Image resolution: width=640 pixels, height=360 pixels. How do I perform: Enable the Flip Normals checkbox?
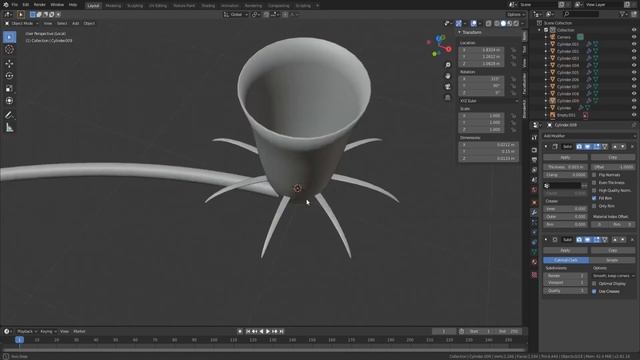click(x=594, y=175)
